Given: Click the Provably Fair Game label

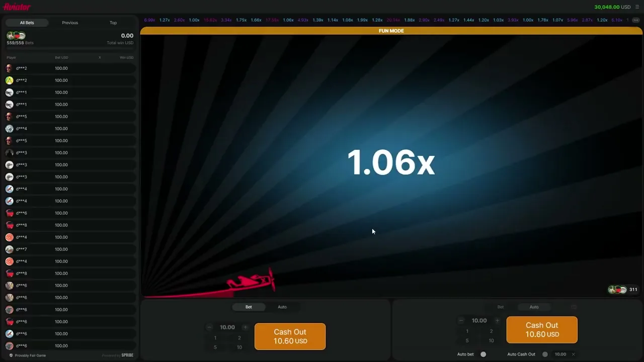Looking at the screenshot, I should [x=30, y=355].
